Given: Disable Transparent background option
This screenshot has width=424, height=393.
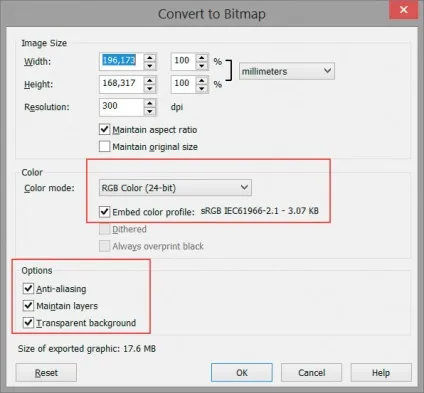Looking at the screenshot, I should (x=28, y=322).
